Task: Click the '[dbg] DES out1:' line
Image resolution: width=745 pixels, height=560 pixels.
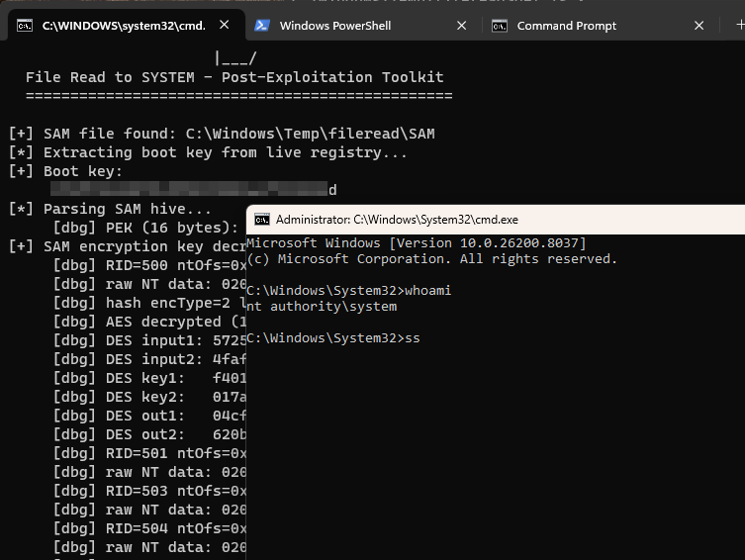Action: [x=149, y=416]
